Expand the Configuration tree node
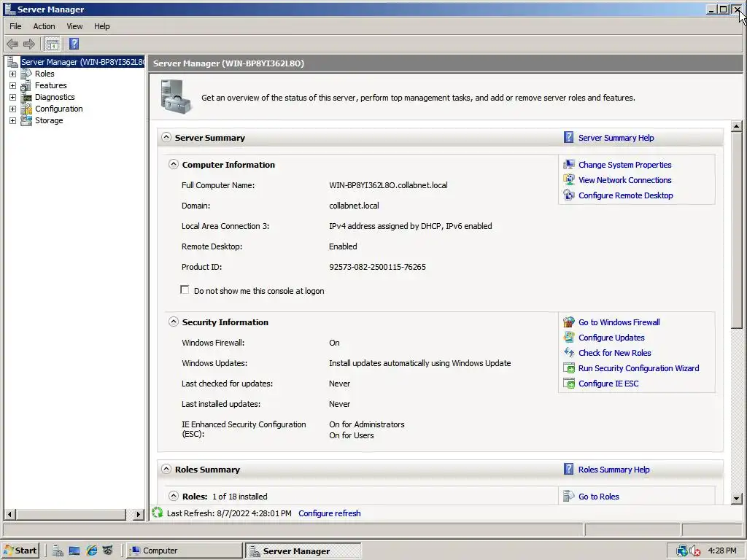The height and width of the screenshot is (560, 747). 13,109
